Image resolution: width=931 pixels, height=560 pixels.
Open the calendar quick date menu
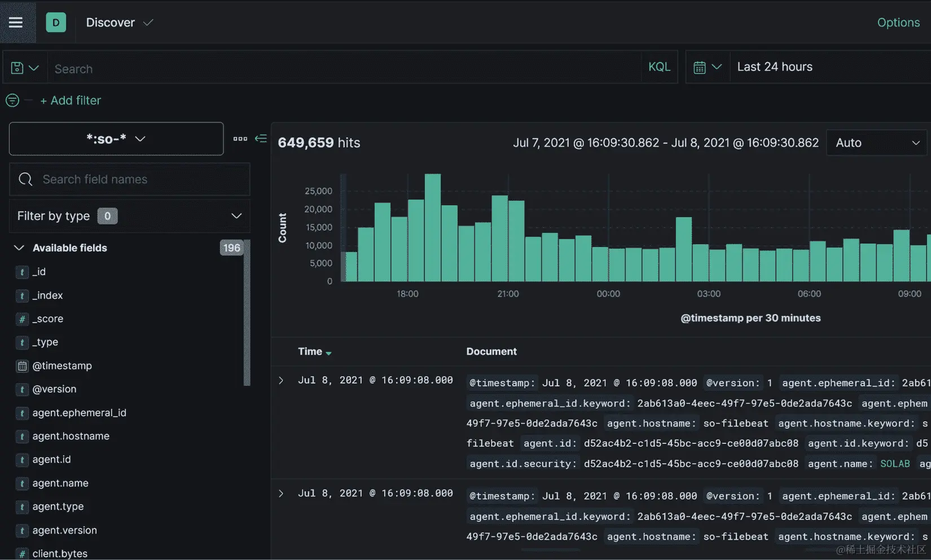click(x=708, y=67)
